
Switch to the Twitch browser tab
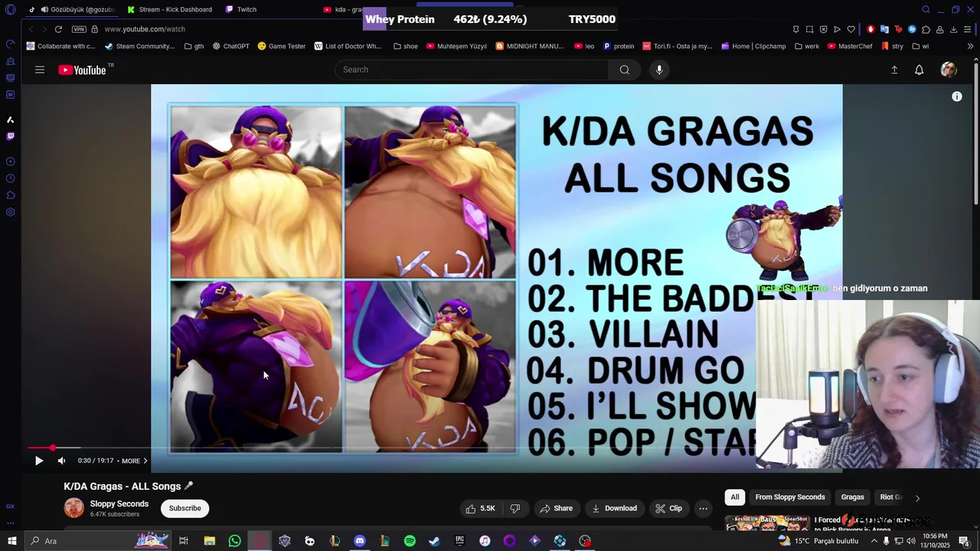(x=241, y=9)
